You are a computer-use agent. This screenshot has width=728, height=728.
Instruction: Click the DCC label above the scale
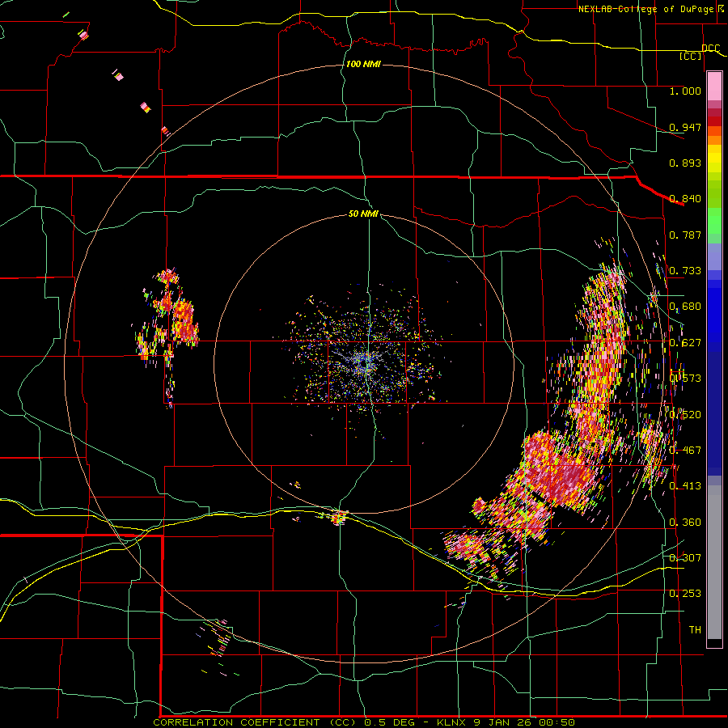click(710, 48)
